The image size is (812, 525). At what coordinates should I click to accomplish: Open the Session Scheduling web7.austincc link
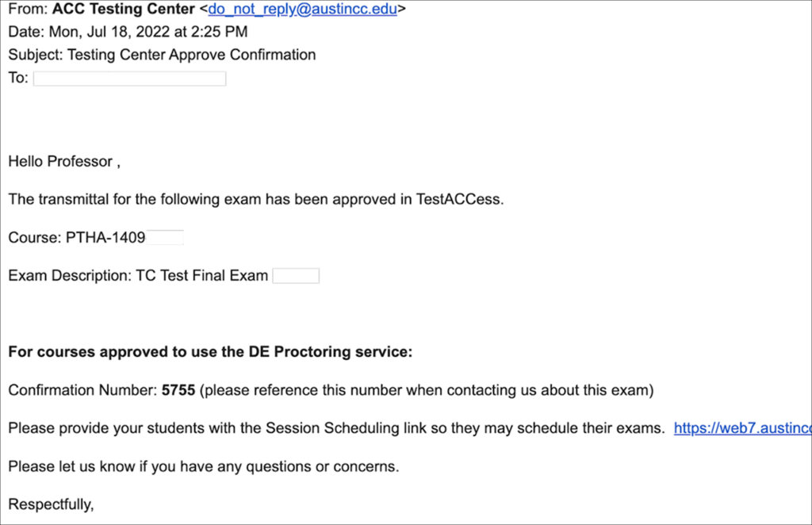(742, 428)
